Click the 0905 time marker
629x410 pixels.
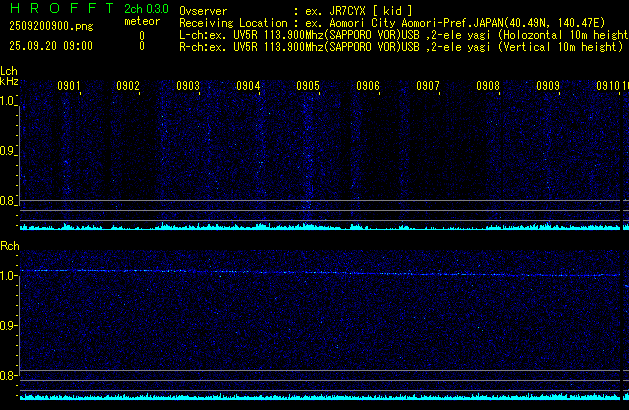click(308, 87)
